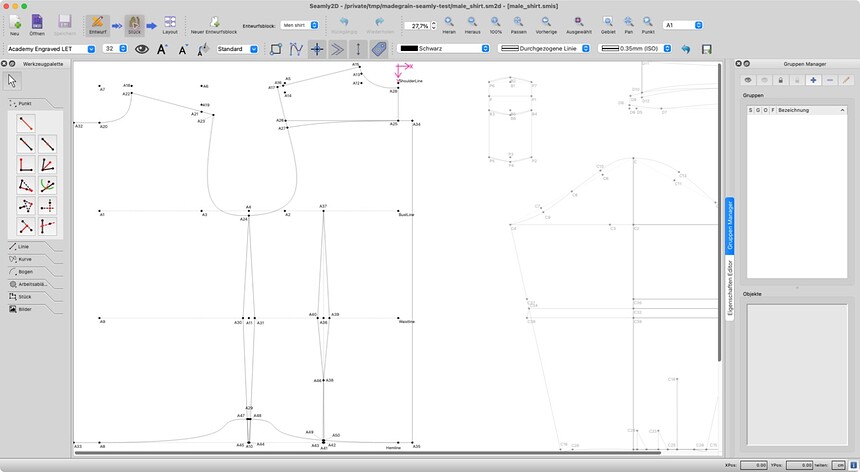Choose the green arc and line intersection tool
This screenshot has height=472, width=860.
[48, 185]
